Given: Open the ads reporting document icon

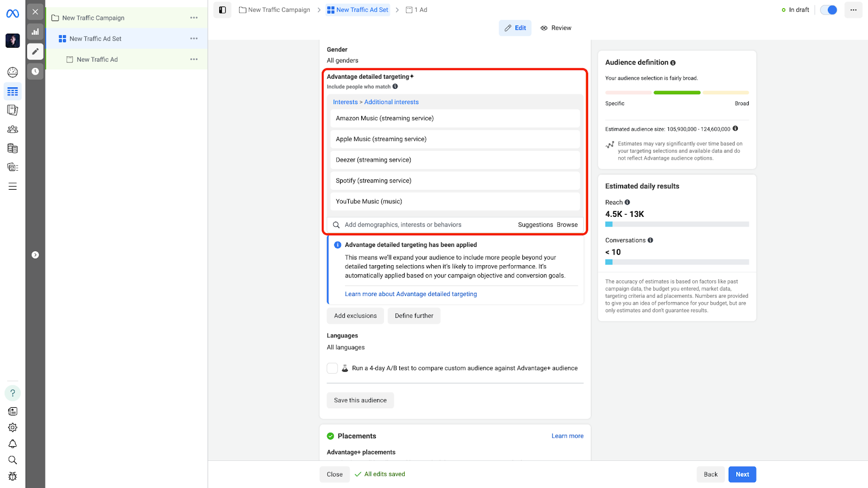Looking at the screenshot, I should click(x=12, y=111).
